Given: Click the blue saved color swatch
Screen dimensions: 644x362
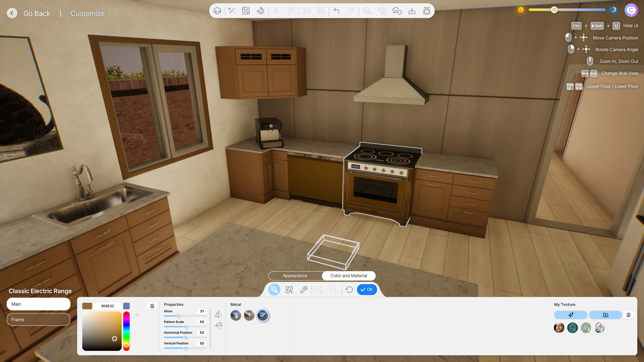Looking at the screenshot, I should [126, 306].
